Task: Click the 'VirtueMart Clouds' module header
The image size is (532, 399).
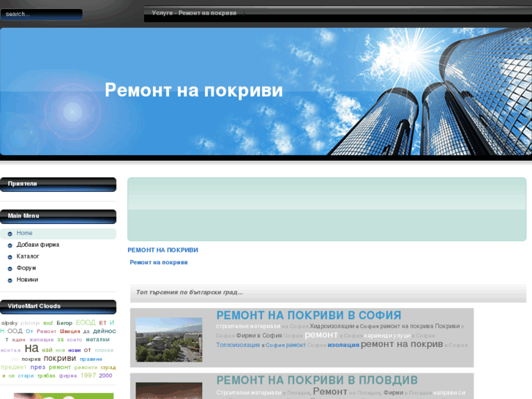Action: [58, 307]
